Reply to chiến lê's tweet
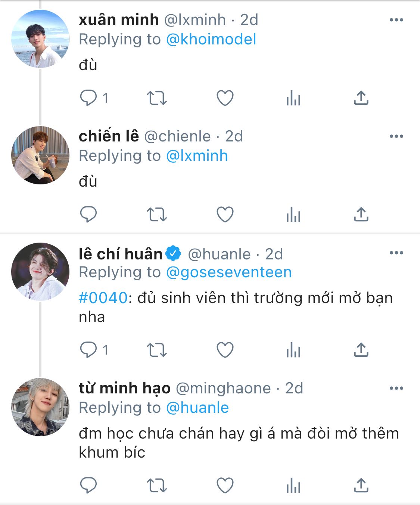Viewport: 420px width, 505px height. tap(88, 215)
